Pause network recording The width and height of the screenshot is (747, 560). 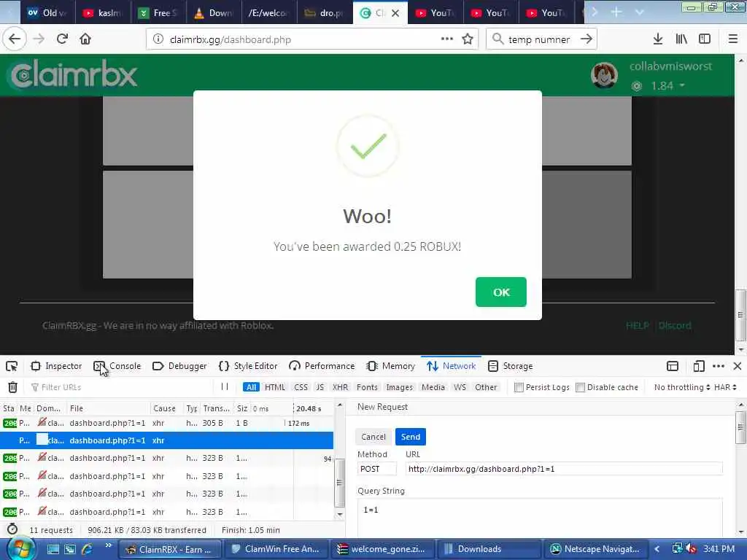(225, 386)
